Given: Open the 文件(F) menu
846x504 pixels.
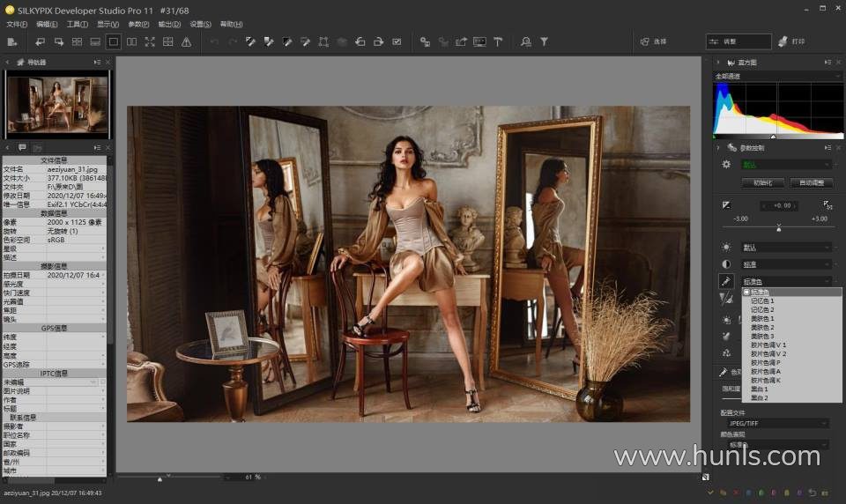Looking at the screenshot, I should pyautogui.click(x=16, y=25).
